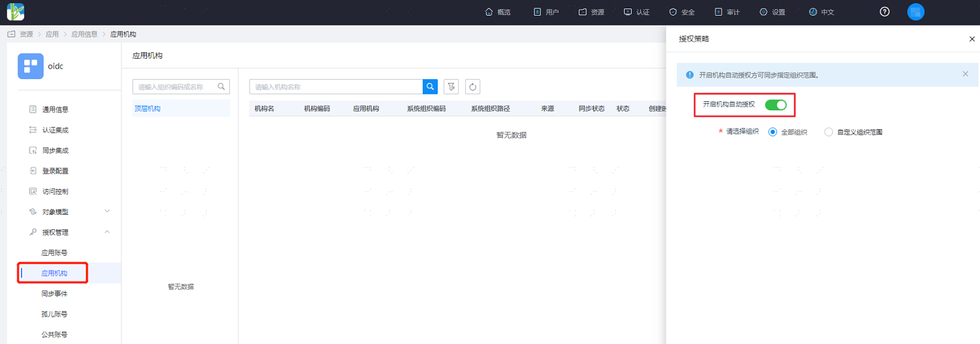Click the 机构名 column header

264,108
